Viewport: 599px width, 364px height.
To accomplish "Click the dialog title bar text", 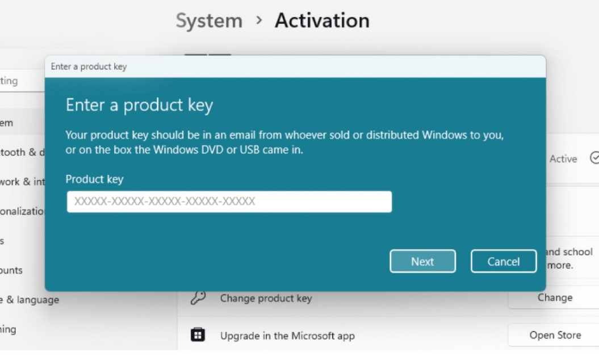I will click(81, 66).
